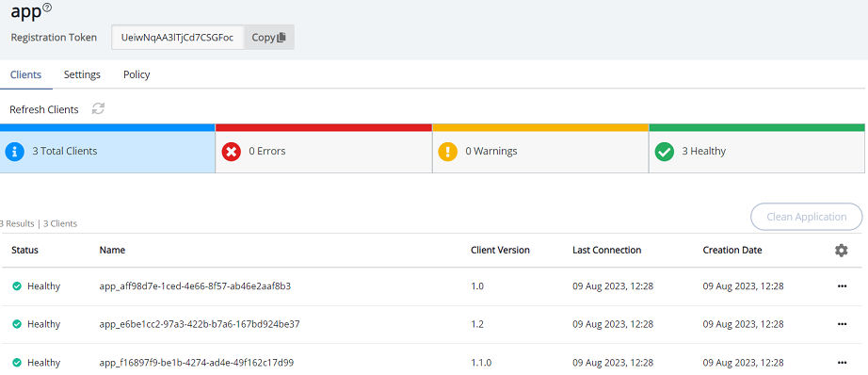This screenshot has width=868, height=375.
Task: Click the green checkmark Healthy summary icon
Action: coord(665,151)
